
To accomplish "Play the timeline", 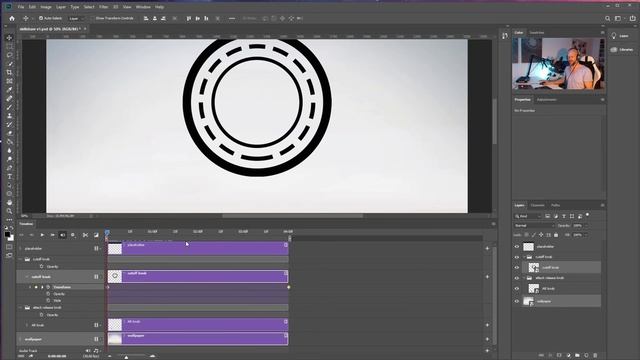I will [42, 235].
